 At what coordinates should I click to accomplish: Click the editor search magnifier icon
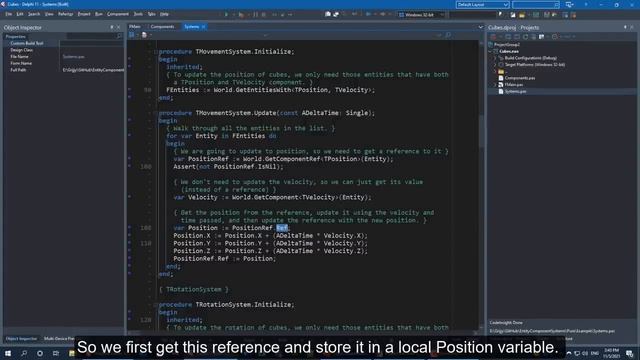click(x=448, y=35)
